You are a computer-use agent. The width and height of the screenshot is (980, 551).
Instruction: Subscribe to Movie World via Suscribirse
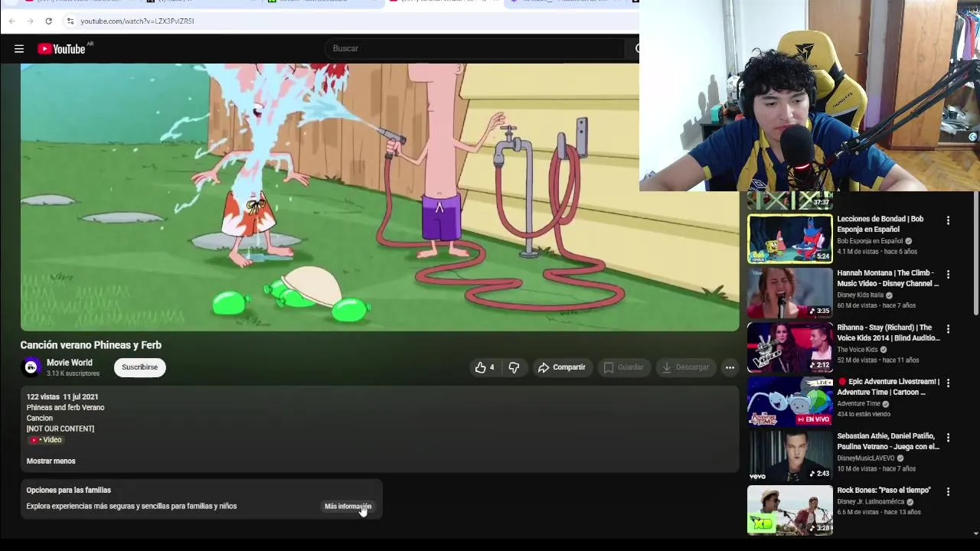point(139,367)
